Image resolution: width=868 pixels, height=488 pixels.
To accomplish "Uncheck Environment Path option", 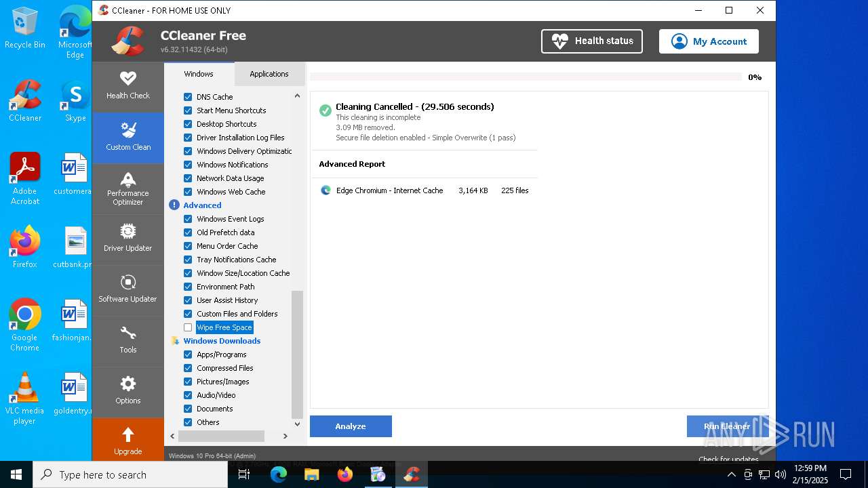I will pos(188,287).
